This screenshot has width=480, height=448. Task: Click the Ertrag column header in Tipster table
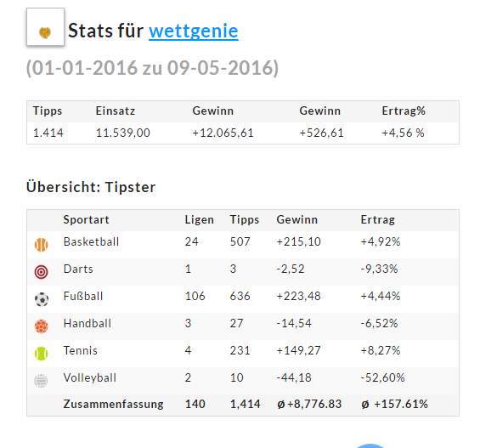click(x=378, y=220)
